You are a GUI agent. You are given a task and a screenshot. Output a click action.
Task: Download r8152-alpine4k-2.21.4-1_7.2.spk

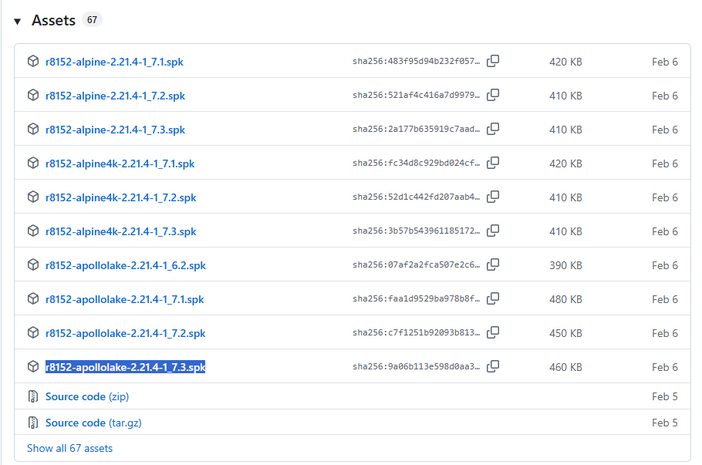pyautogui.click(x=120, y=198)
